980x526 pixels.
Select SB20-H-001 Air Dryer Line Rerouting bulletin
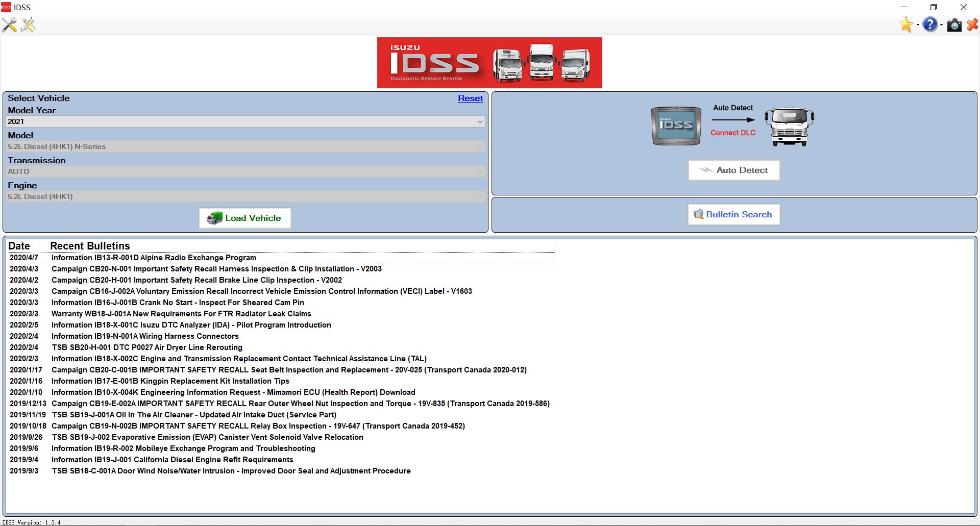pos(282,347)
